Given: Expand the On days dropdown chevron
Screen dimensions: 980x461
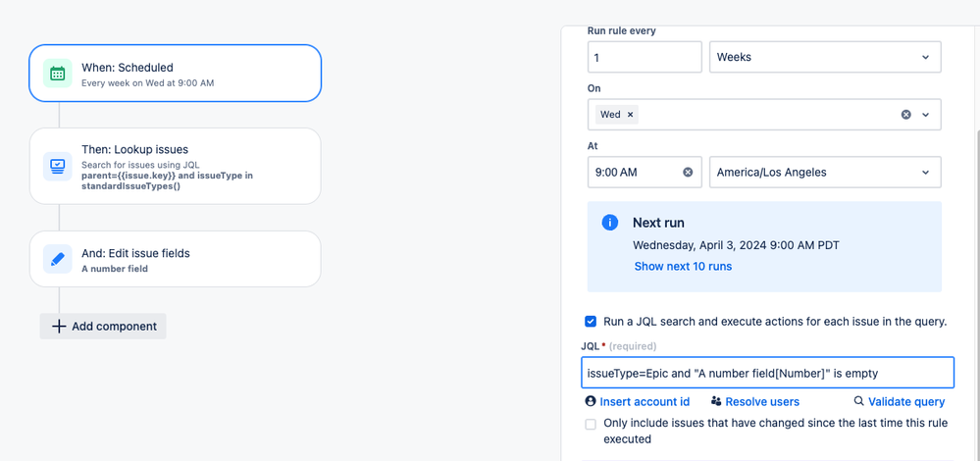Looking at the screenshot, I should point(926,115).
